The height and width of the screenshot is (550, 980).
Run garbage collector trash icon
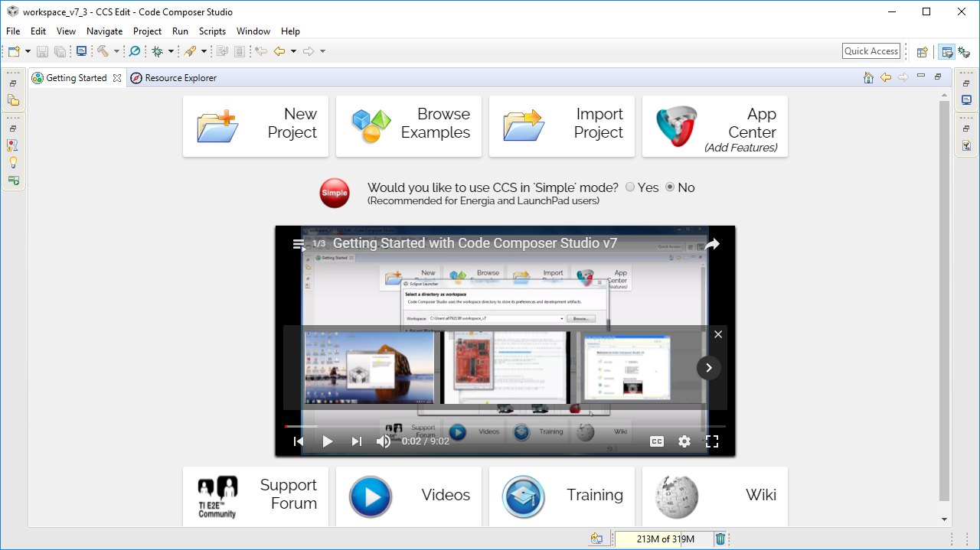click(720, 539)
